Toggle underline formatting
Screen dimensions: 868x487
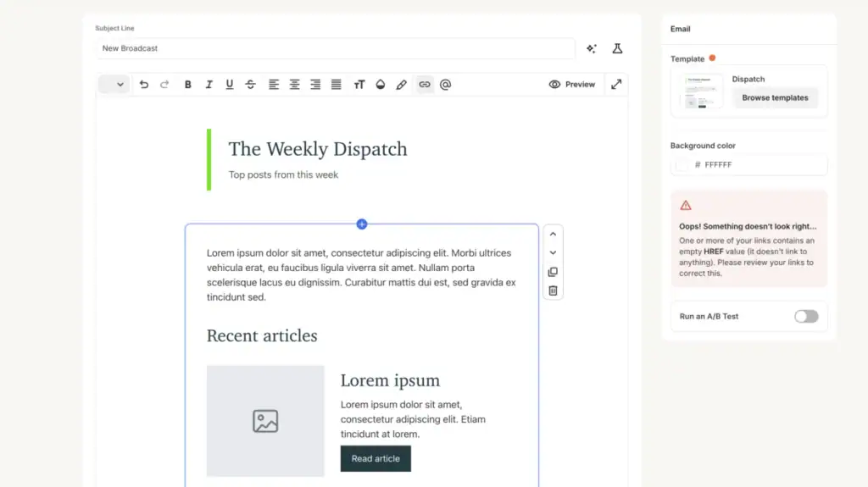tap(229, 85)
